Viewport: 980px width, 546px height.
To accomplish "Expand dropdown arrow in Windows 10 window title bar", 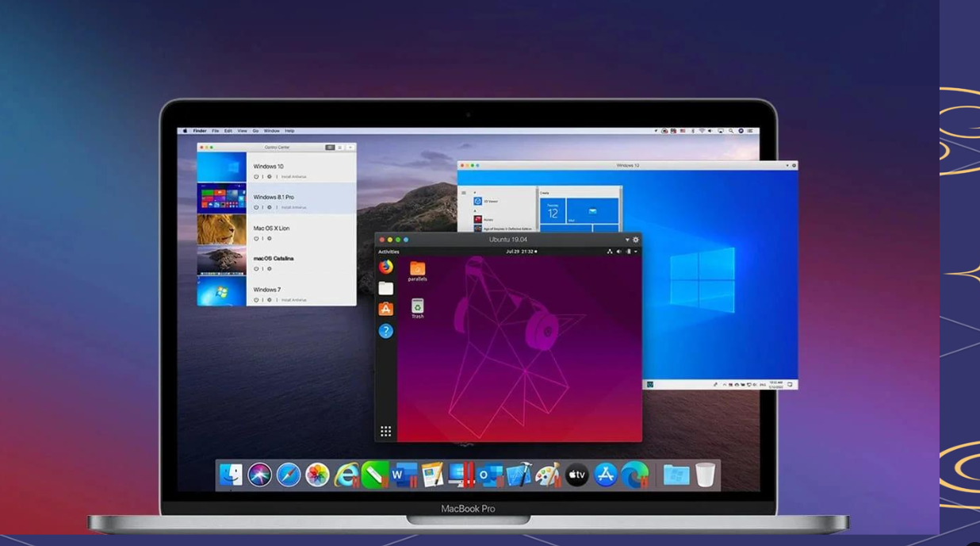I will (x=787, y=165).
